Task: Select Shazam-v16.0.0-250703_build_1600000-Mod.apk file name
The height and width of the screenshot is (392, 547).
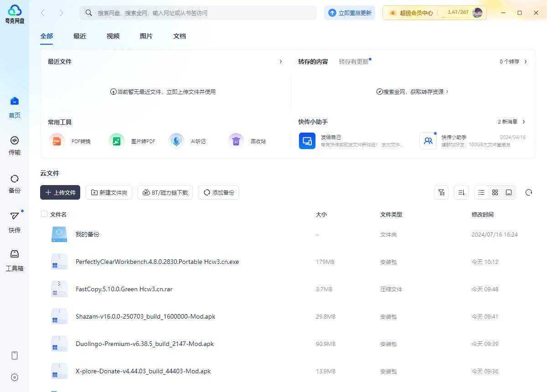Action: pyautogui.click(x=145, y=316)
